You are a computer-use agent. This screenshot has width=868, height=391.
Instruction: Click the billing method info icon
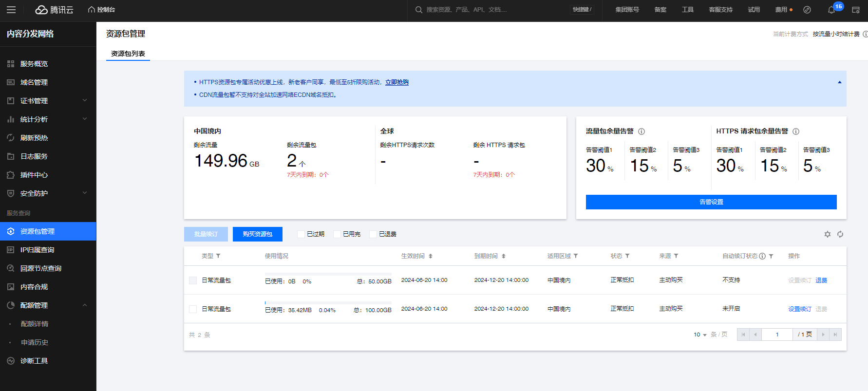865,34
